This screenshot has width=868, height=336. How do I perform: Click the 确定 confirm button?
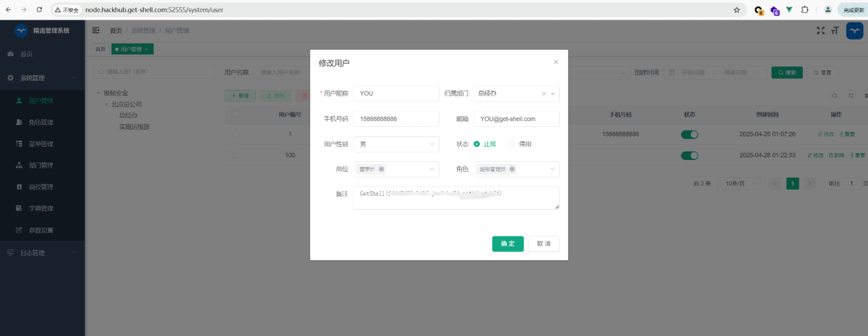pos(508,244)
